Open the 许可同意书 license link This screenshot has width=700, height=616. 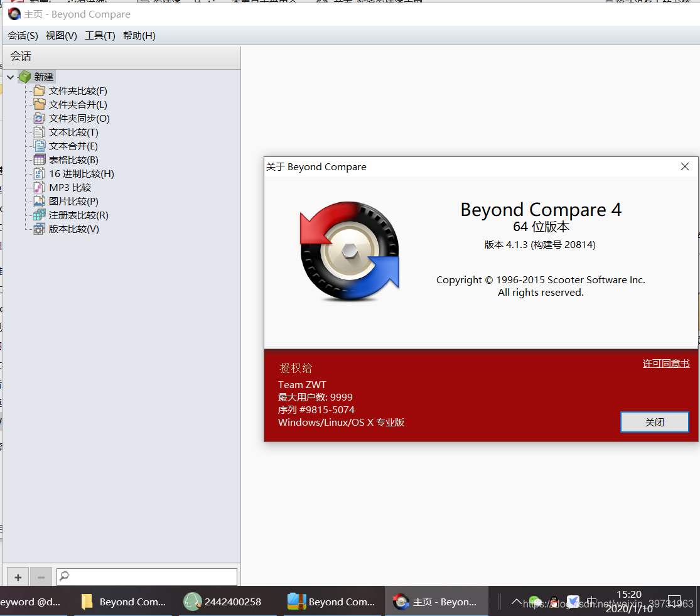click(x=666, y=364)
